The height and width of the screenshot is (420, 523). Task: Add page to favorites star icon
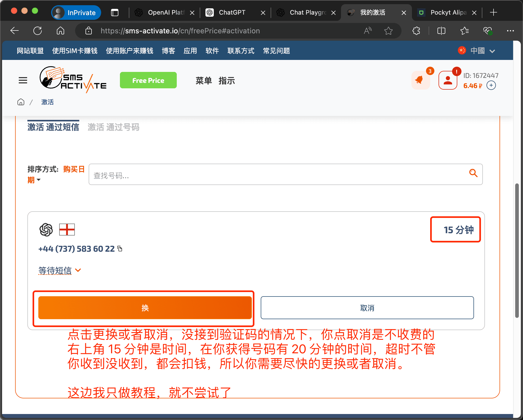click(388, 31)
